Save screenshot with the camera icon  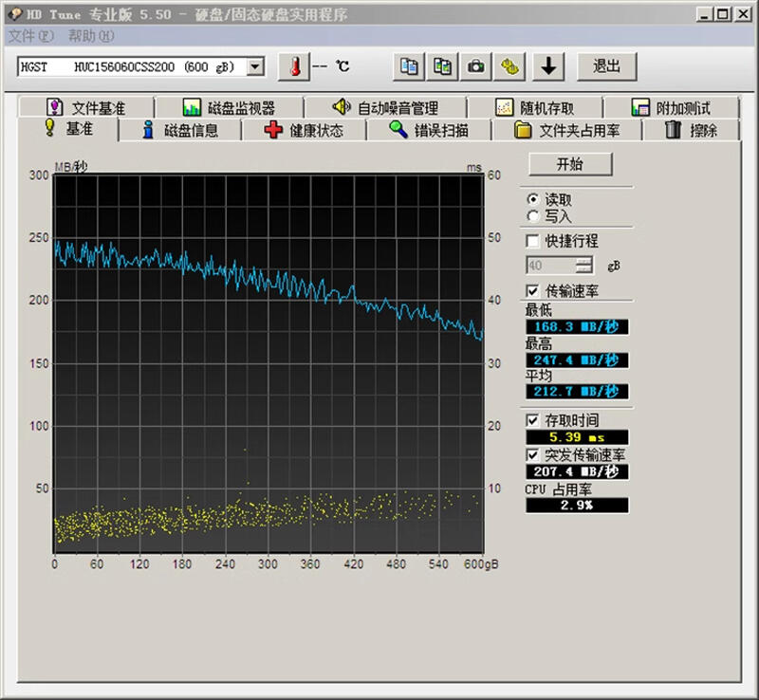476,66
